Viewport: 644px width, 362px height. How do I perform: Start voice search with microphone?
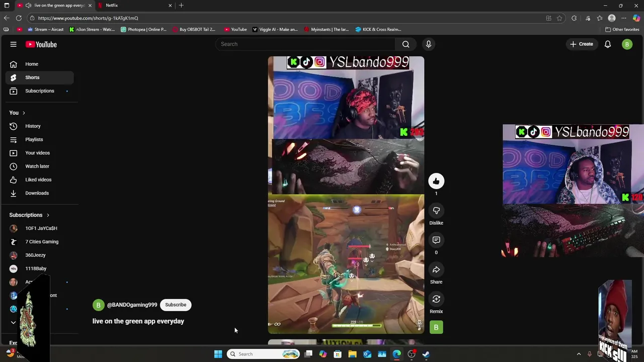tap(429, 44)
